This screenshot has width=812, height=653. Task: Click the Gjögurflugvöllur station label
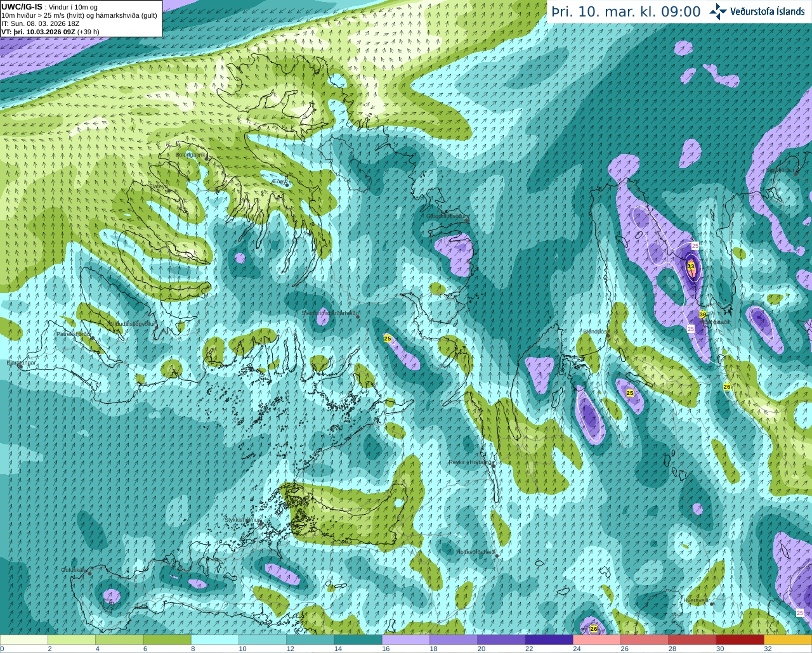tap(447, 216)
